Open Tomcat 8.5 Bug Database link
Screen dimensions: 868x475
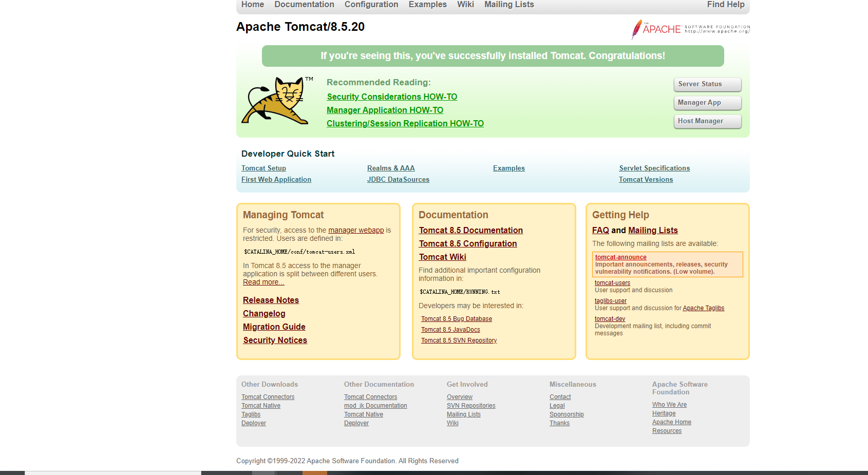point(457,319)
